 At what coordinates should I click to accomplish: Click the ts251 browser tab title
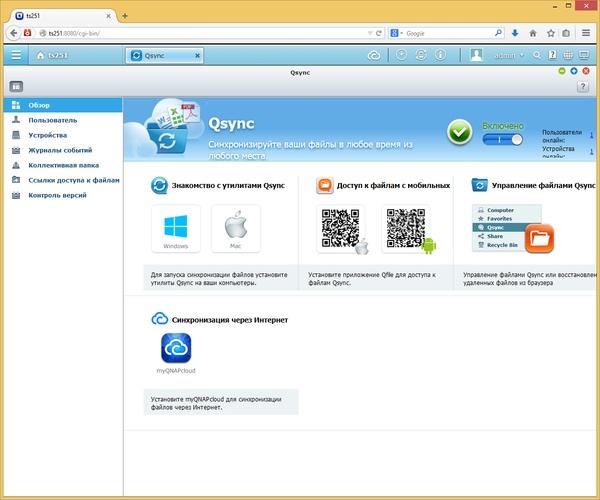click(x=33, y=16)
